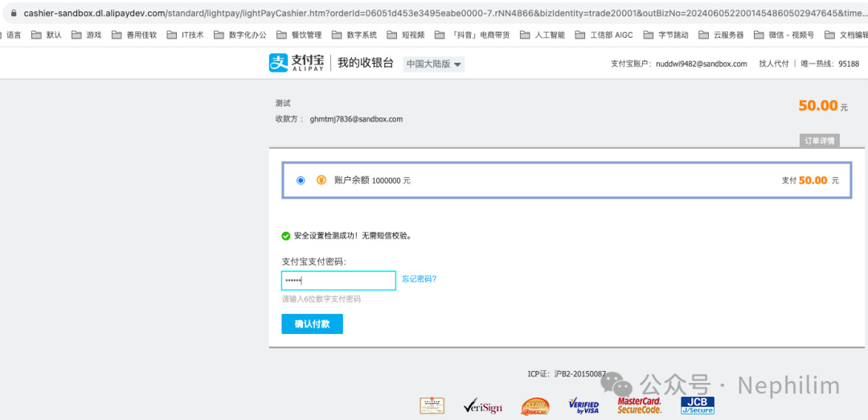The image size is (868, 420).
Task: Open the 游戏 bookmark folder
Action: click(86, 35)
